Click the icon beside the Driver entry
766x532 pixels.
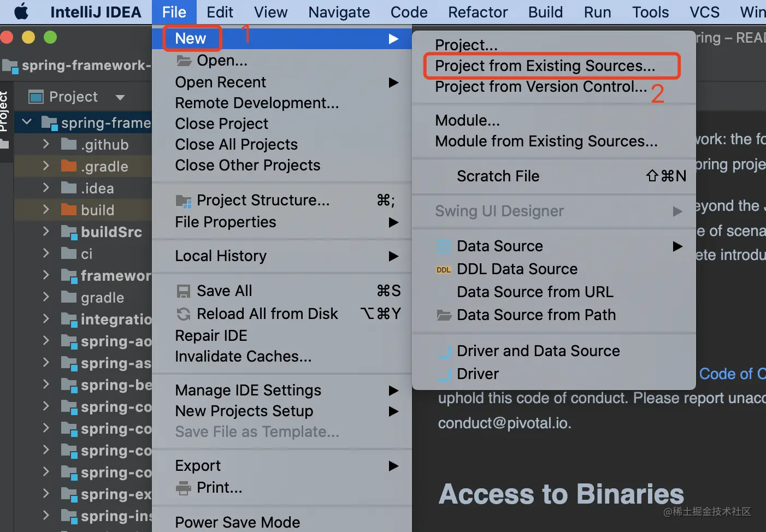tap(445, 374)
